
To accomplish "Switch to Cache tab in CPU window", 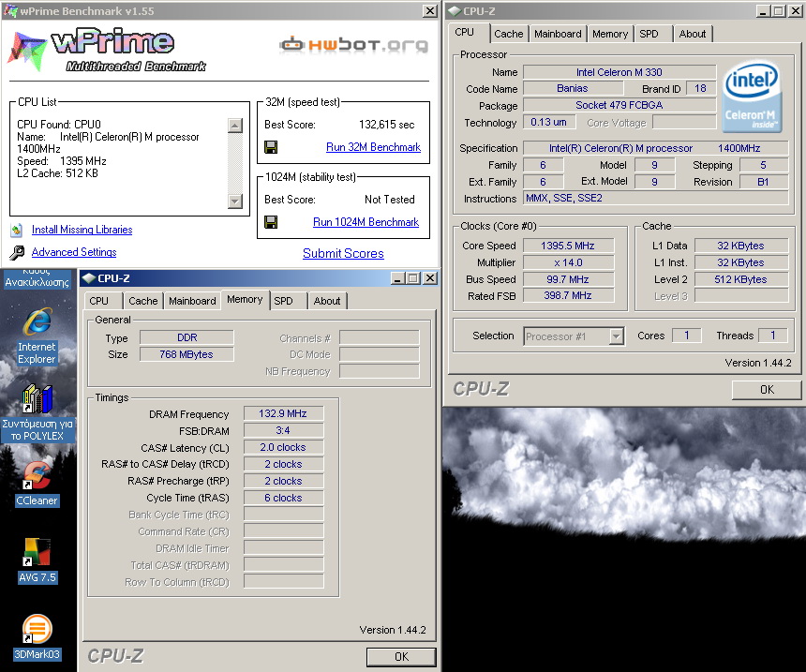I will [508, 34].
